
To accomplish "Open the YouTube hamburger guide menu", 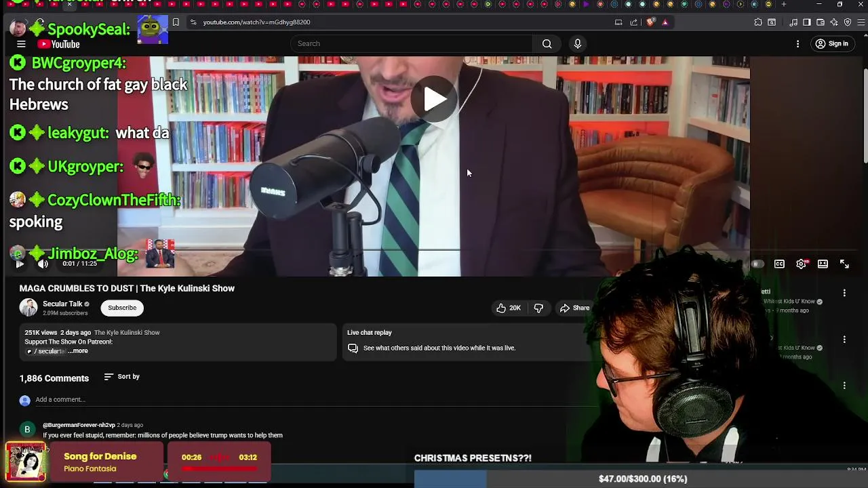I will coord(21,44).
